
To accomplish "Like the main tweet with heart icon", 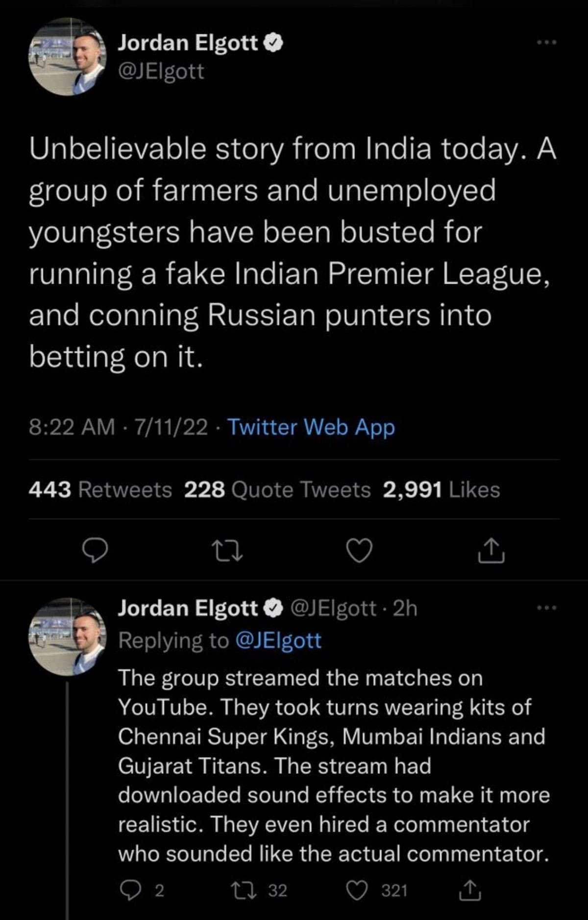I will click(x=359, y=551).
